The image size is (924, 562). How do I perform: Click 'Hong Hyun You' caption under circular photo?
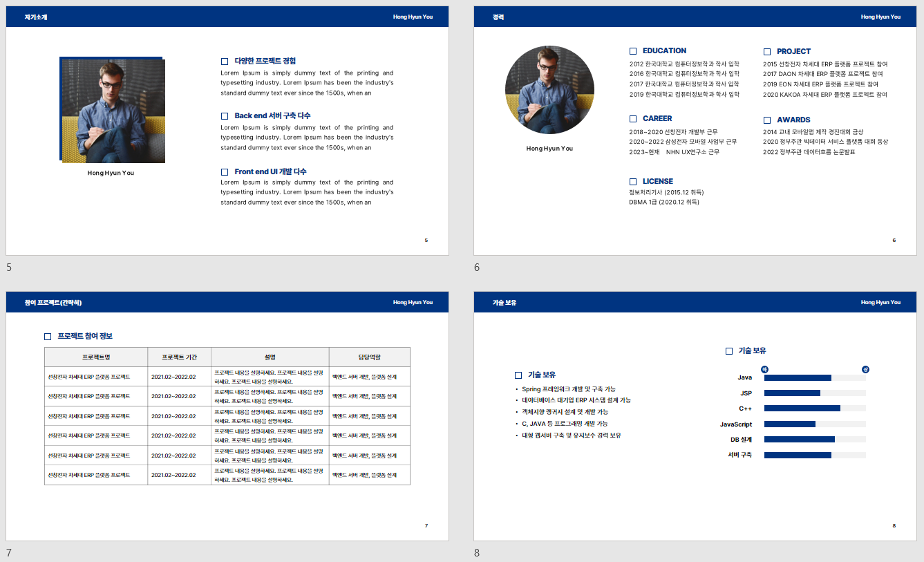coord(549,149)
